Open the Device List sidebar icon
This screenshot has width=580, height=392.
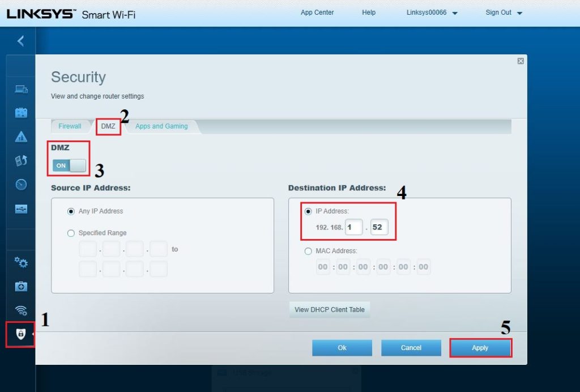coord(21,89)
